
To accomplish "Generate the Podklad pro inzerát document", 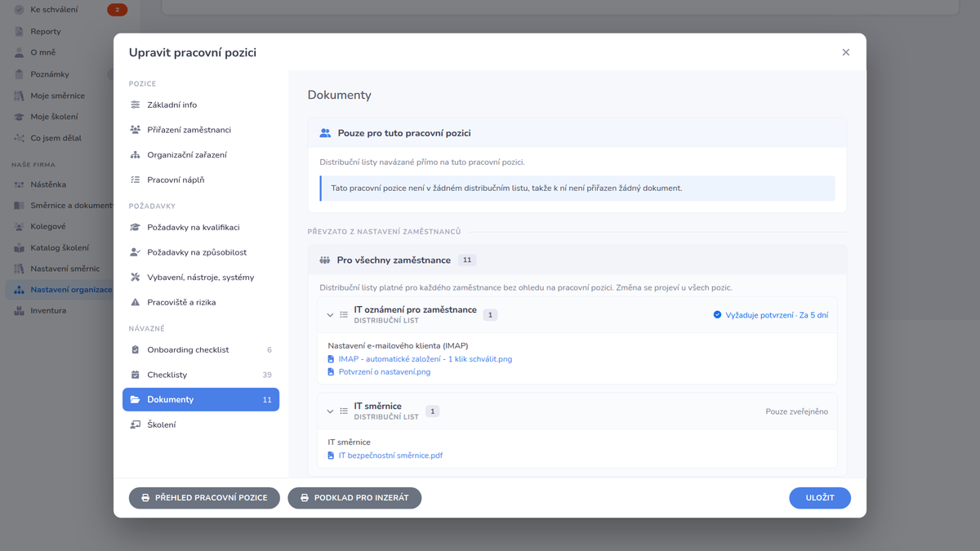I will [x=354, y=498].
